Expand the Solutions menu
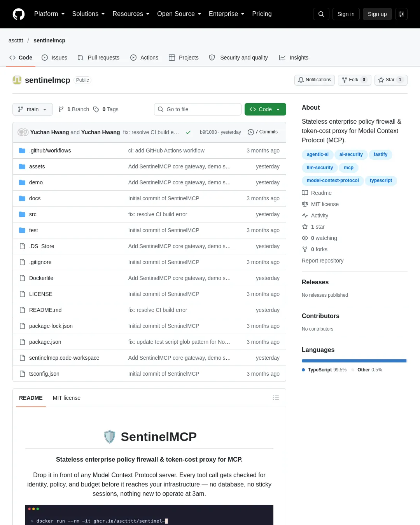 click(88, 14)
